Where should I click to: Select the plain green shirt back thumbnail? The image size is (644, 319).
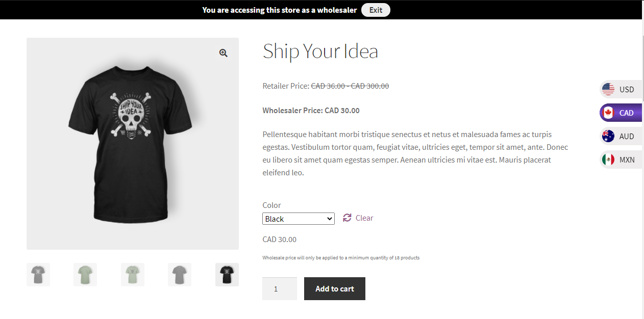pos(85,275)
